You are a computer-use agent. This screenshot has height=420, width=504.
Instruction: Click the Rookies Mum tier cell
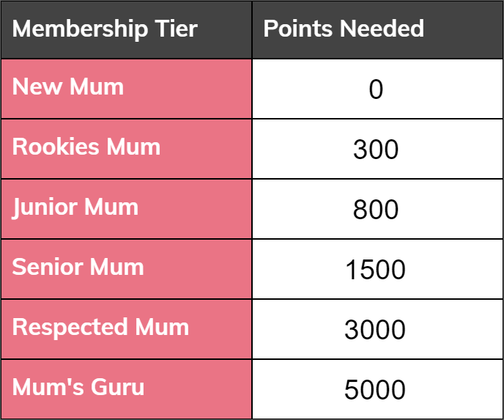126,149
